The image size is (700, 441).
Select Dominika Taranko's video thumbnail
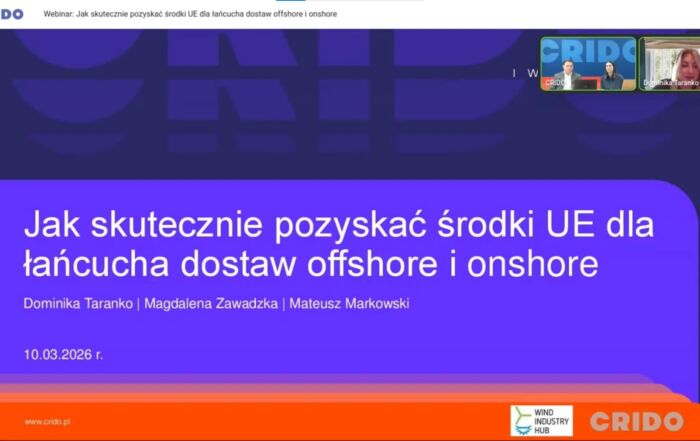coord(670,64)
